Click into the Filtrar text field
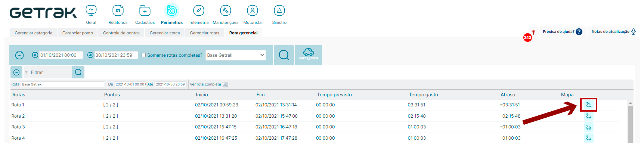This screenshot has height=143, width=644. point(50,72)
